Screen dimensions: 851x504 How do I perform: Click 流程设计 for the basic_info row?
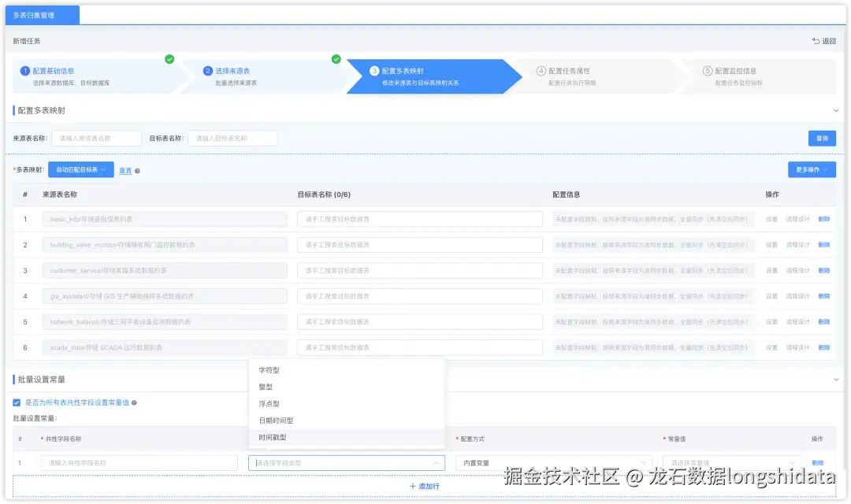click(797, 219)
